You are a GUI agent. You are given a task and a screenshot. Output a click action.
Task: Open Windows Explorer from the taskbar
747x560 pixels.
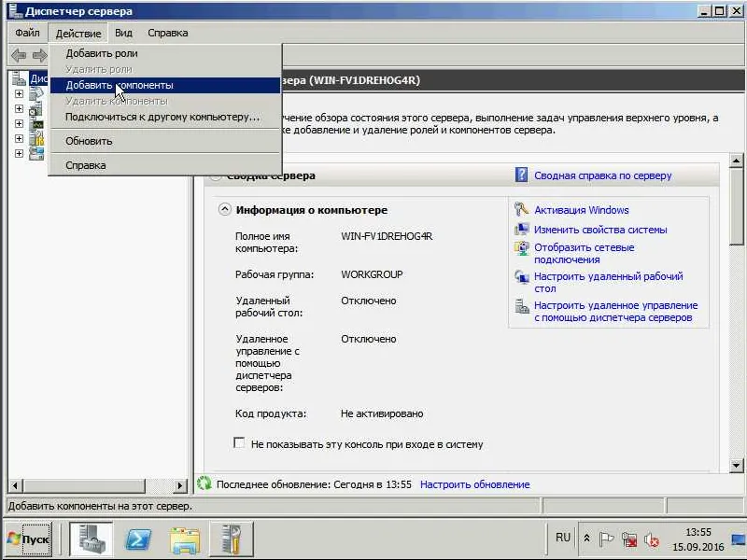(185, 539)
